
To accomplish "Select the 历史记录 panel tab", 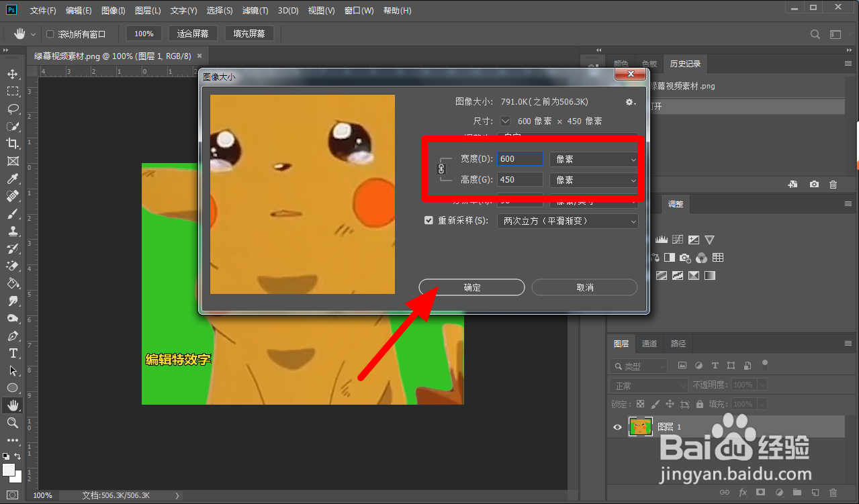I will (x=685, y=64).
